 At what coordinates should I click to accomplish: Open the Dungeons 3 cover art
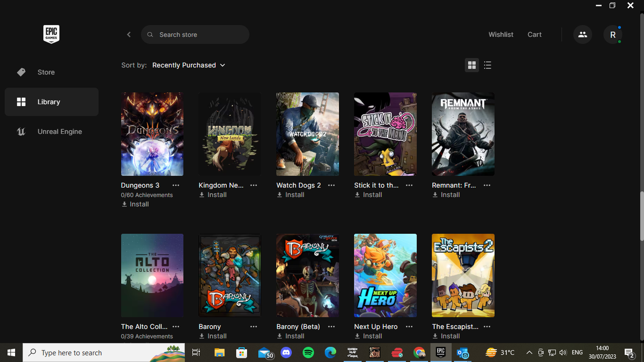[152, 134]
